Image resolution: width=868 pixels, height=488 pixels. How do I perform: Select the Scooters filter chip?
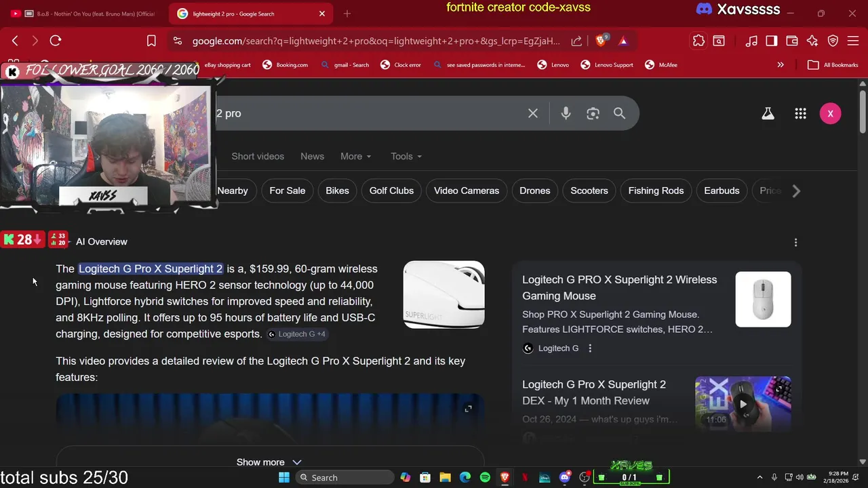point(589,190)
